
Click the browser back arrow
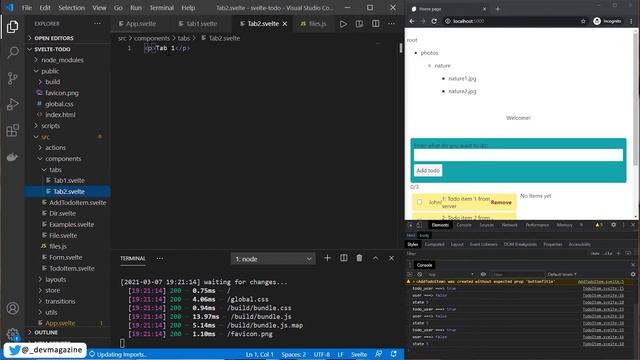(x=412, y=21)
